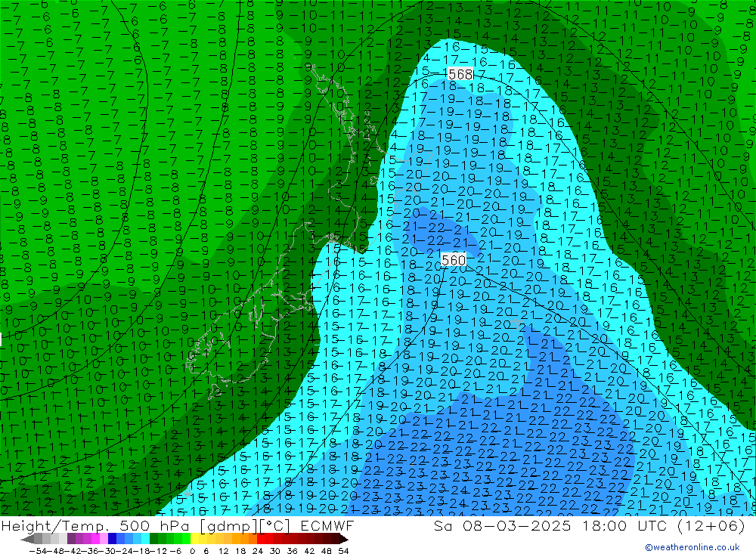Screen dimensions: 756x554
Task: Click the -42 legend value
Action: pos(73,551)
